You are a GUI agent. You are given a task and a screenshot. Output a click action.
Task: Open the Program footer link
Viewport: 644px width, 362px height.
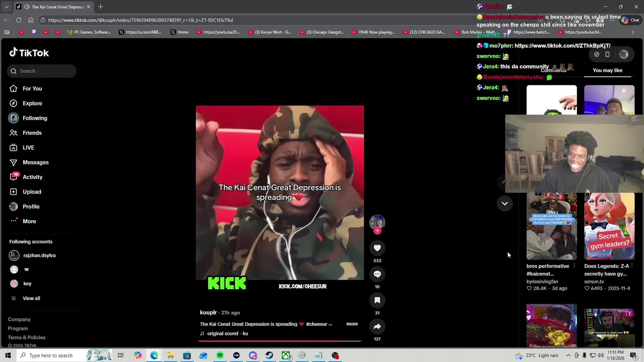[18, 328]
